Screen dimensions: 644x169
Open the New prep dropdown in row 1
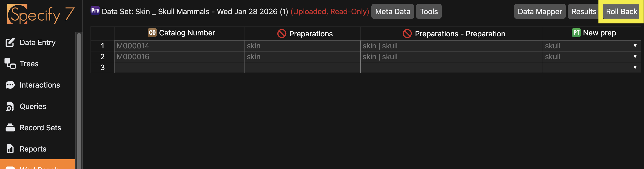(x=635, y=46)
